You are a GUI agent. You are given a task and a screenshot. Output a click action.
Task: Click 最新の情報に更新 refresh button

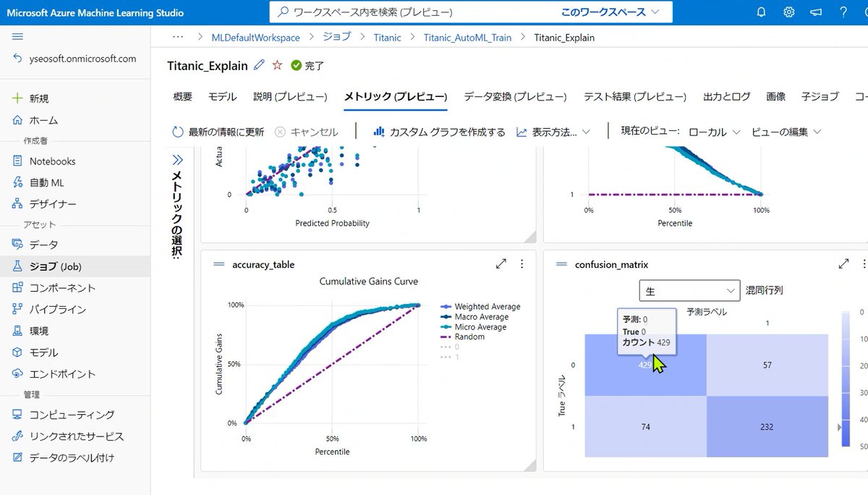(x=218, y=132)
